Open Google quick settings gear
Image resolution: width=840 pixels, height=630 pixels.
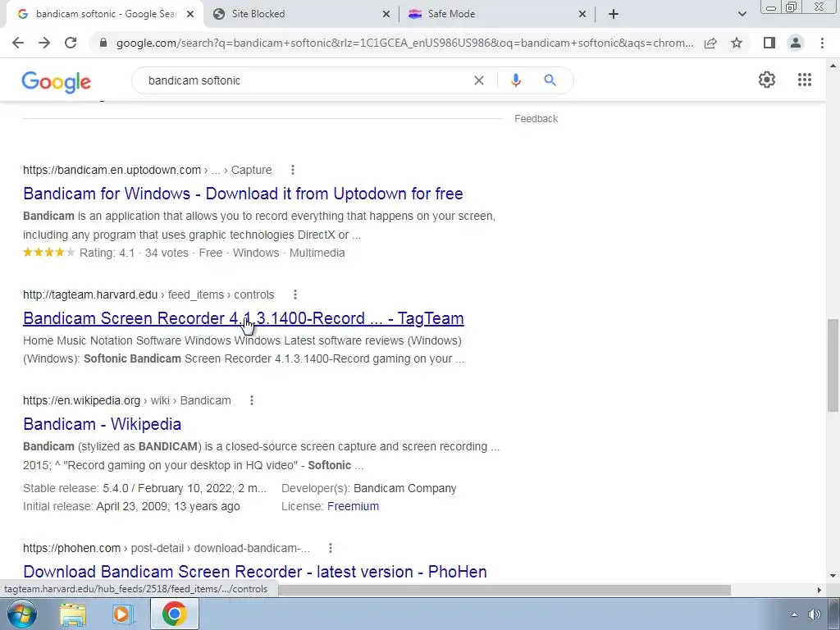point(767,80)
